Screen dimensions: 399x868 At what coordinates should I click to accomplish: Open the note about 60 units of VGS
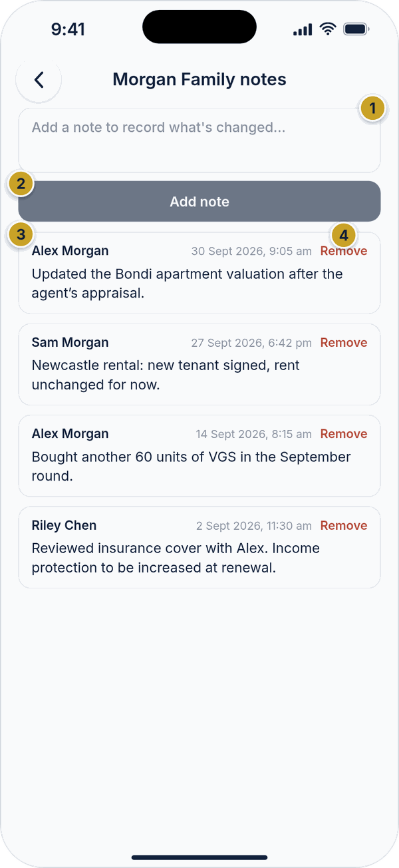(x=192, y=466)
